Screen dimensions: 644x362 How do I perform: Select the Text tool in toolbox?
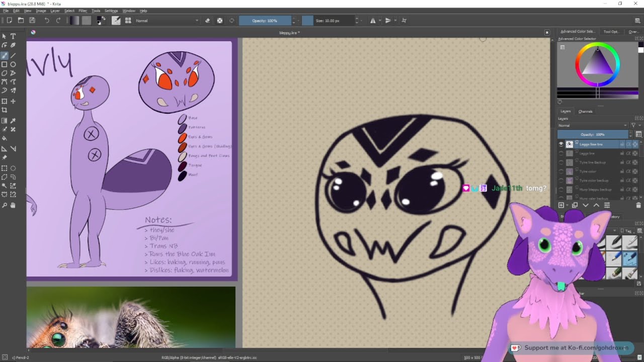13,36
